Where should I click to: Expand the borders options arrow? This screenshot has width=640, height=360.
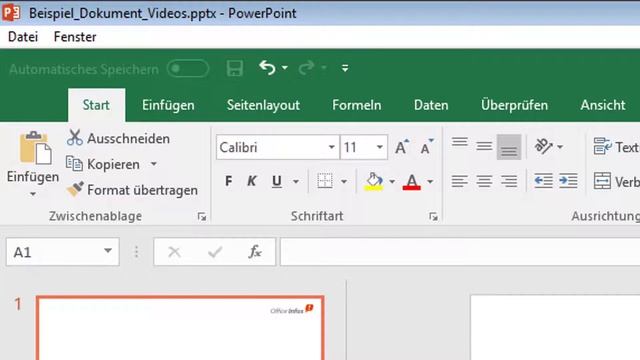tap(344, 181)
